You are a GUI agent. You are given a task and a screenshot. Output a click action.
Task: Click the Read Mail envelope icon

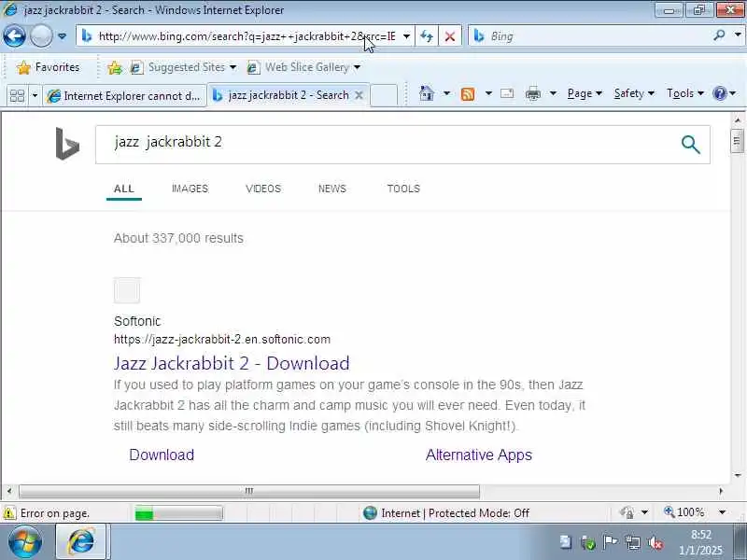507,93
